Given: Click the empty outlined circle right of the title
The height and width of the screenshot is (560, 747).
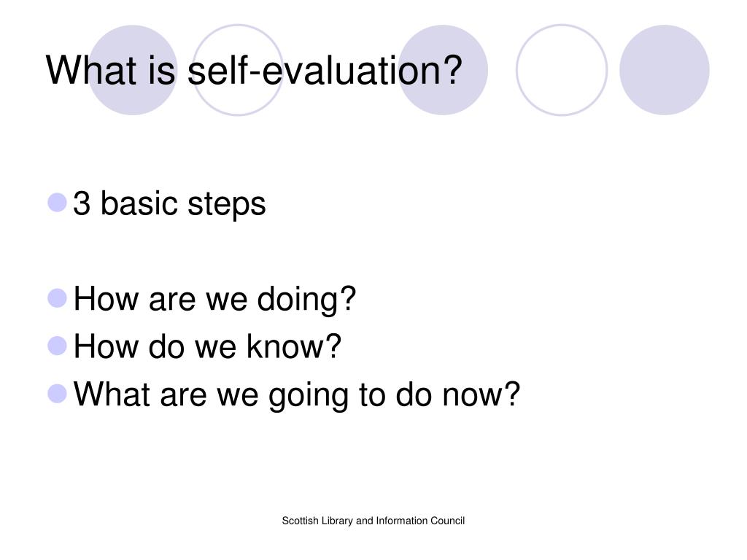Looking at the screenshot, I should (562, 70).
